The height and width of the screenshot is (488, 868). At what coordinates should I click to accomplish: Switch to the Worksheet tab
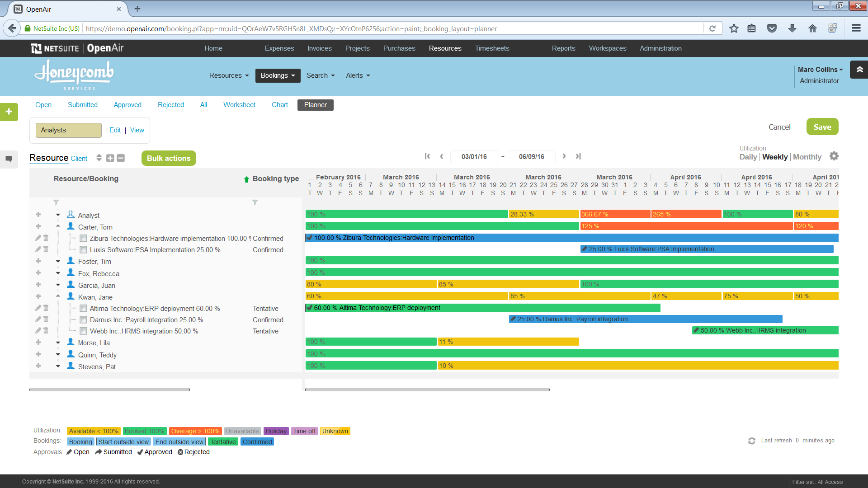point(239,105)
